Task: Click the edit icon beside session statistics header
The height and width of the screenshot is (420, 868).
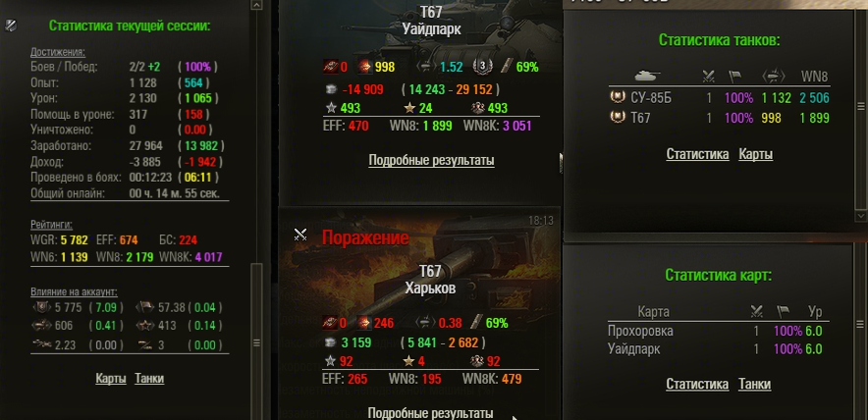Action: click(x=11, y=26)
